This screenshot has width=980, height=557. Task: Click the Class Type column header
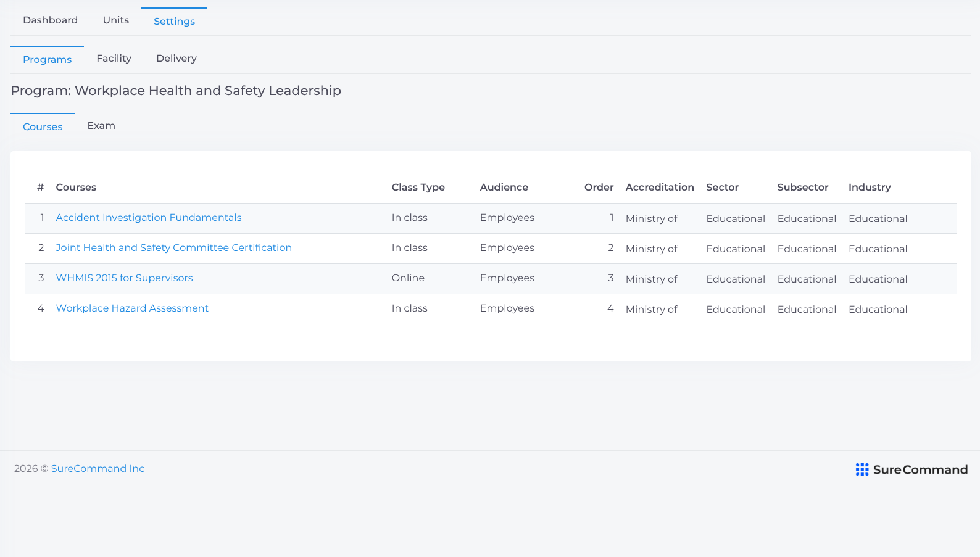[x=418, y=188]
